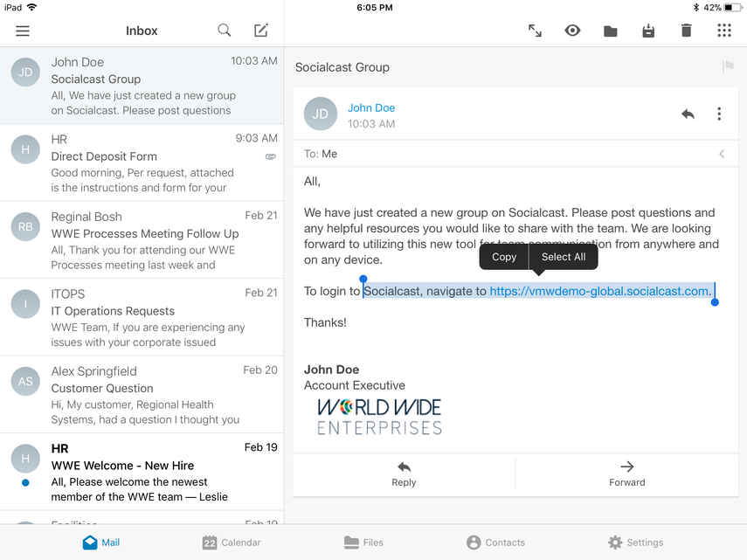Expand recipient details chevron
The height and width of the screenshot is (560, 747).
point(722,154)
